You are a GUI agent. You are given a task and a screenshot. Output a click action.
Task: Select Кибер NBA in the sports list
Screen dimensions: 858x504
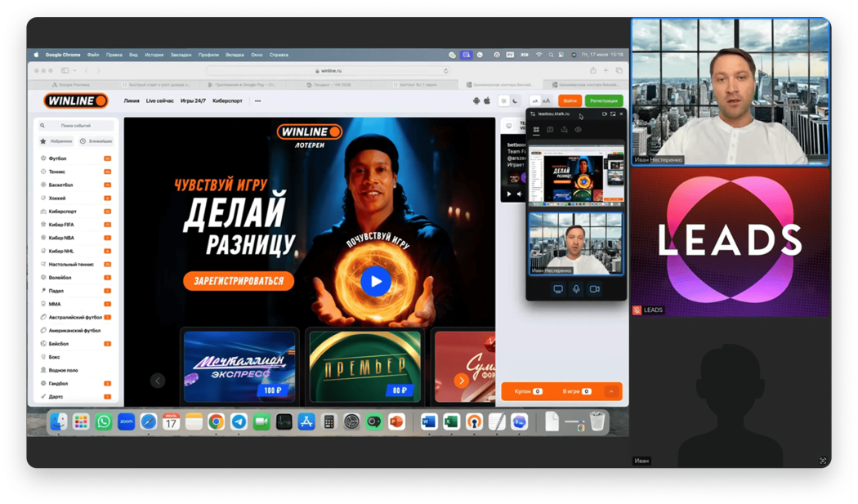[x=75, y=238]
